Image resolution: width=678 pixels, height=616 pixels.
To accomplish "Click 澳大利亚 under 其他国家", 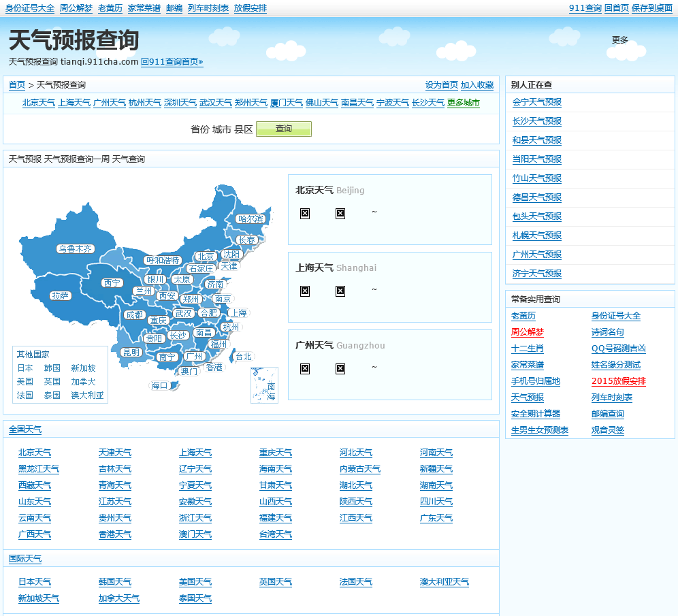I will click(87, 395).
